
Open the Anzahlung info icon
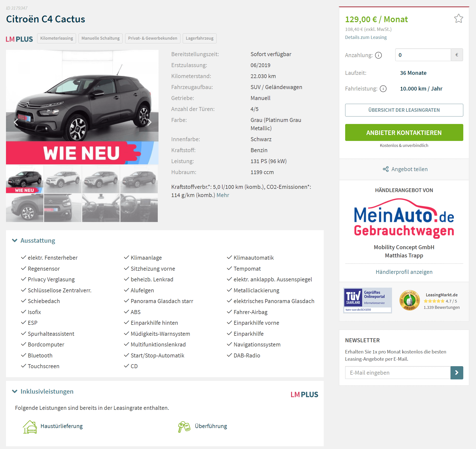point(378,55)
